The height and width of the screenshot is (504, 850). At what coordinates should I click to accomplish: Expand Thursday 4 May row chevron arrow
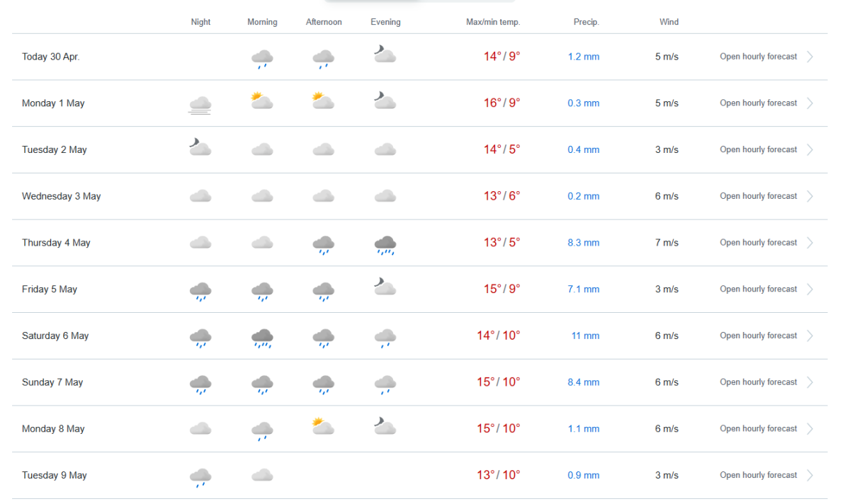point(810,243)
